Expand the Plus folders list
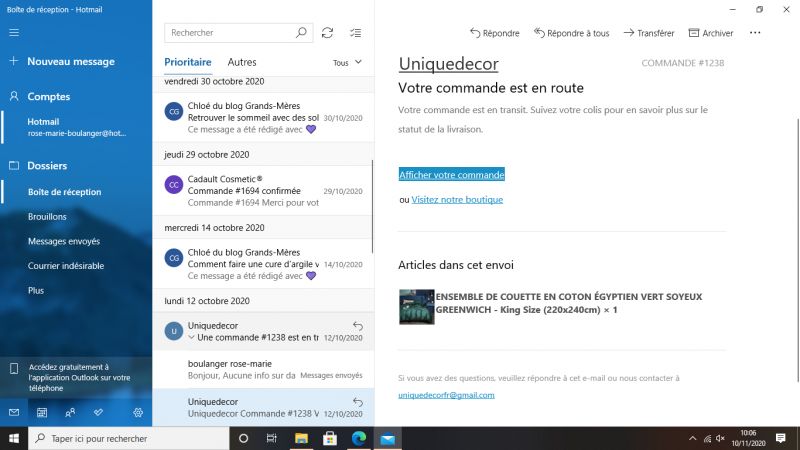The width and height of the screenshot is (800, 450). click(x=36, y=290)
